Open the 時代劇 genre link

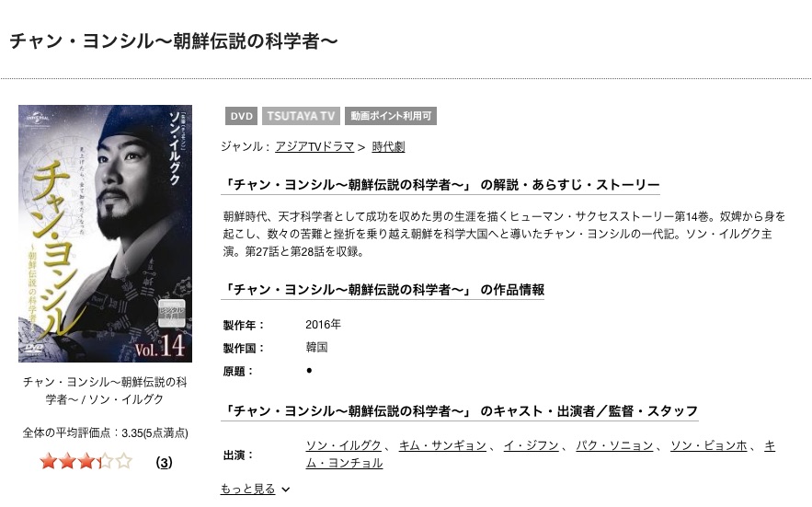[x=388, y=146]
